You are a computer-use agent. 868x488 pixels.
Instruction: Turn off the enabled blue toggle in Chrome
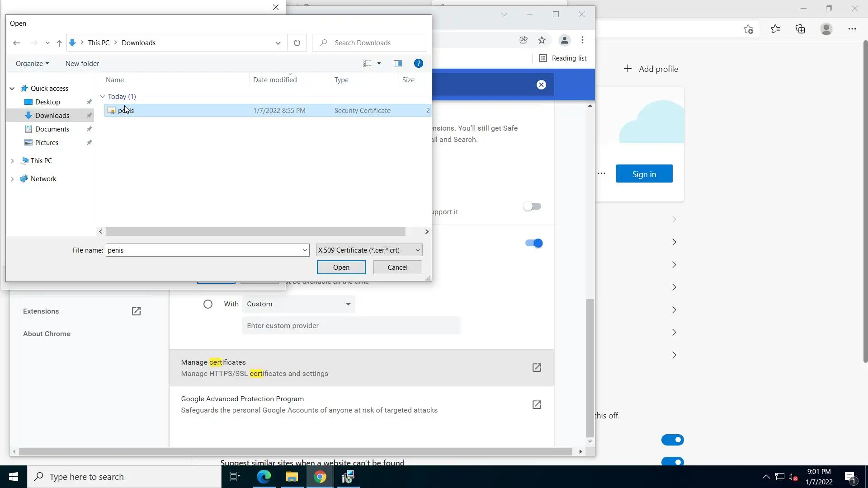pyautogui.click(x=533, y=243)
